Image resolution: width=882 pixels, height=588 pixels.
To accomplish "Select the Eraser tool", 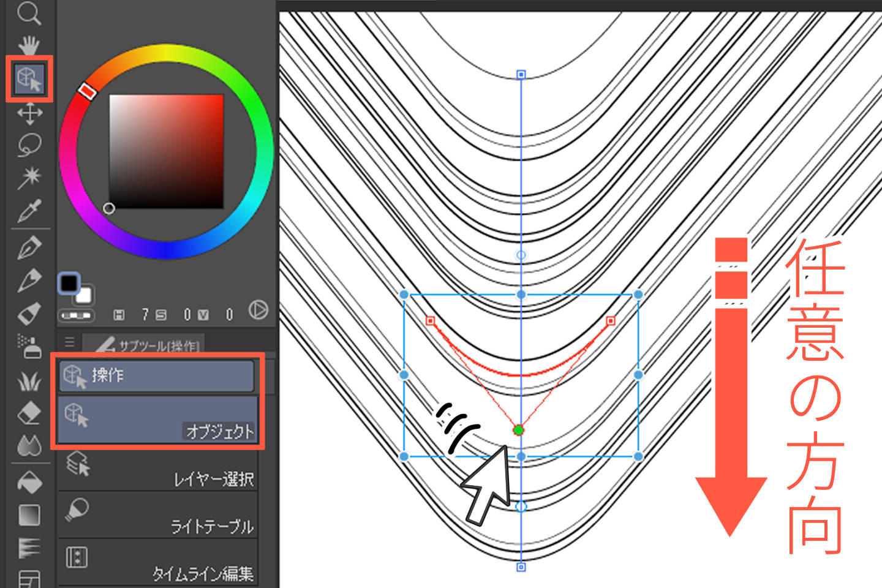I will (29, 413).
